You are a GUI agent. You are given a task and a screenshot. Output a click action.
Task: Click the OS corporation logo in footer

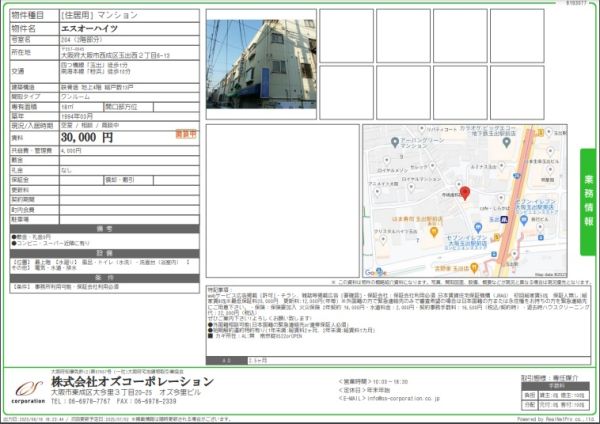pyautogui.click(x=28, y=392)
